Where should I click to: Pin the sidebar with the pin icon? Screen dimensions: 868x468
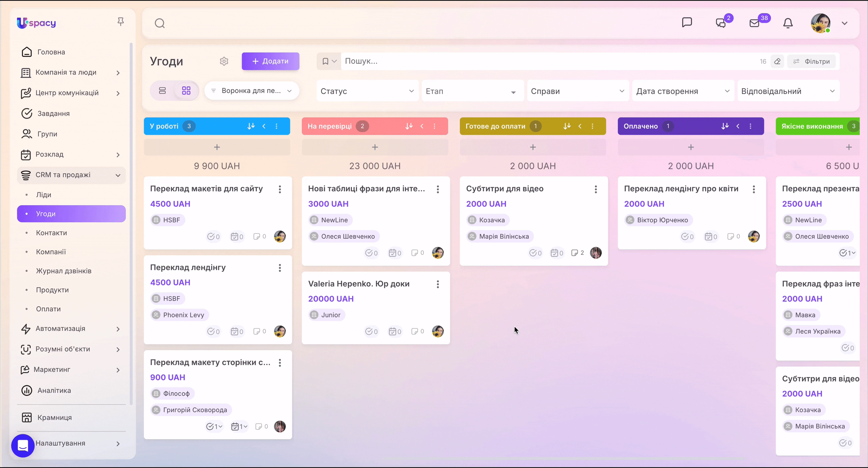pyautogui.click(x=120, y=22)
